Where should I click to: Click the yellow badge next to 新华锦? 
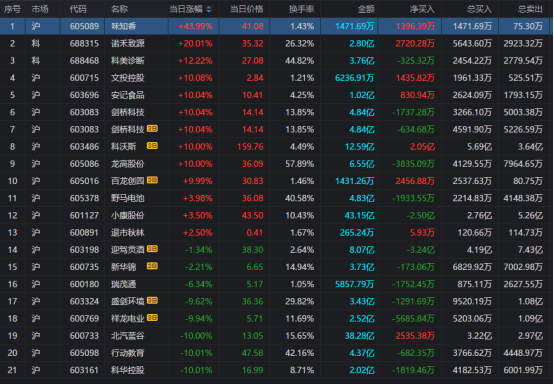152,266
